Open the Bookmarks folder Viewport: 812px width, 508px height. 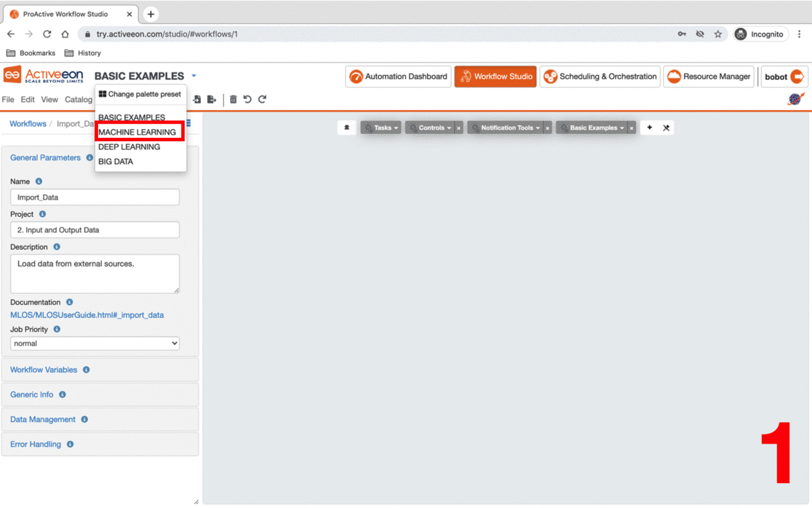tap(31, 53)
